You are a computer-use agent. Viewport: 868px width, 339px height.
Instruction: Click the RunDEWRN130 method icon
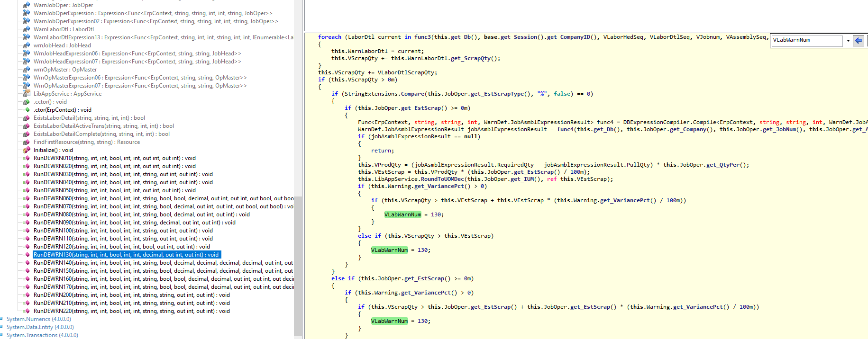pyautogui.click(x=27, y=255)
